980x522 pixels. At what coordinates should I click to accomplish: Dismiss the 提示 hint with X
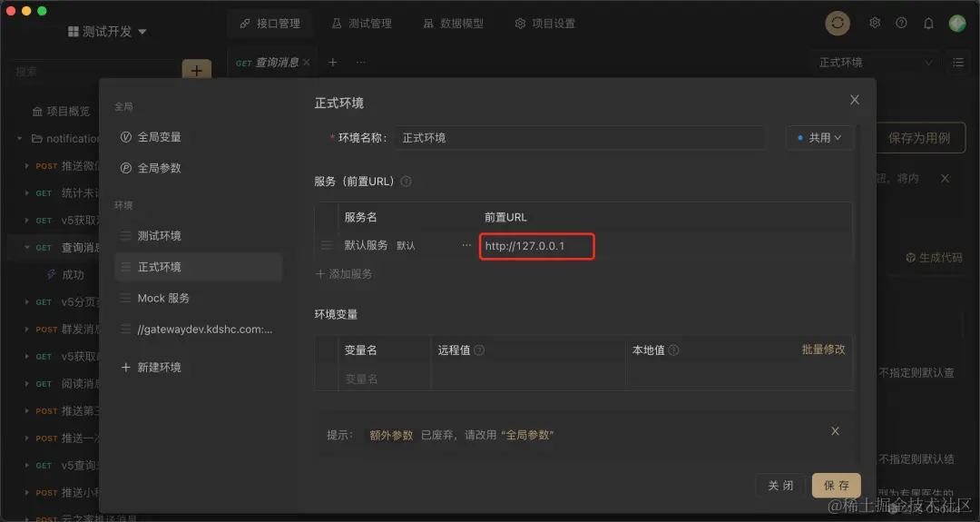point(835,431)
